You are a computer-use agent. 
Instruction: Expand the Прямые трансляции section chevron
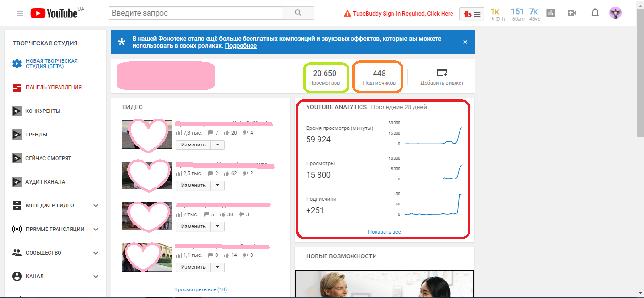point(96,229)
